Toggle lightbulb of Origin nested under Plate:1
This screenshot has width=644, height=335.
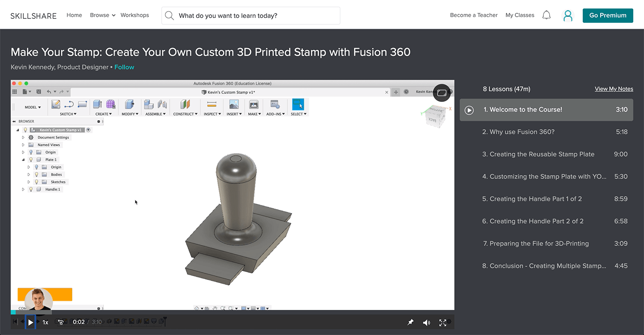tap(37, 167)
